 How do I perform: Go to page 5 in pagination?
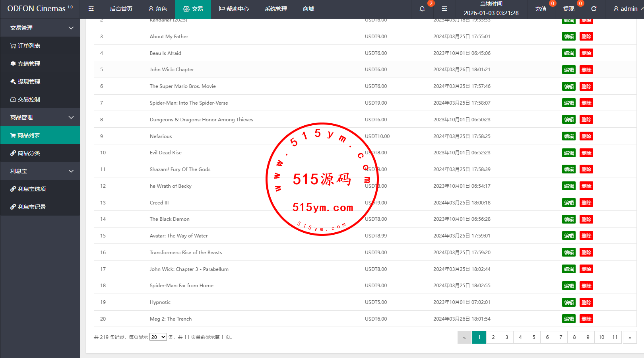(533, 337)
